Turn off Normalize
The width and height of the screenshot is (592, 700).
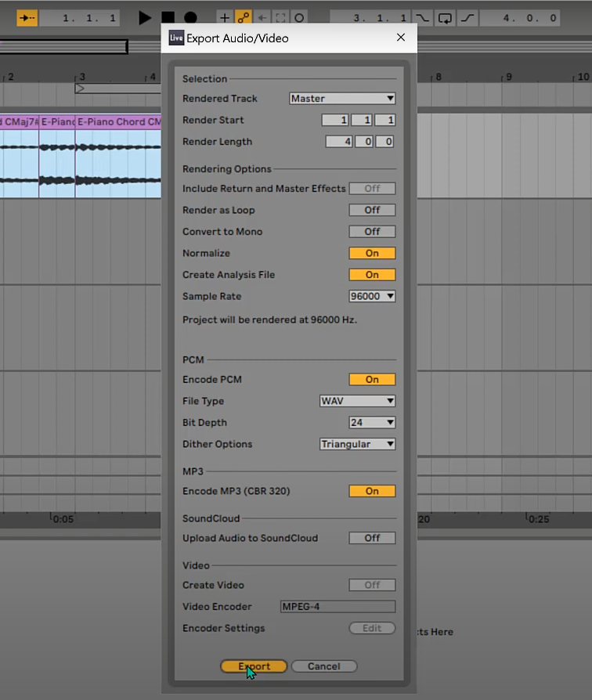pos(372,253)
